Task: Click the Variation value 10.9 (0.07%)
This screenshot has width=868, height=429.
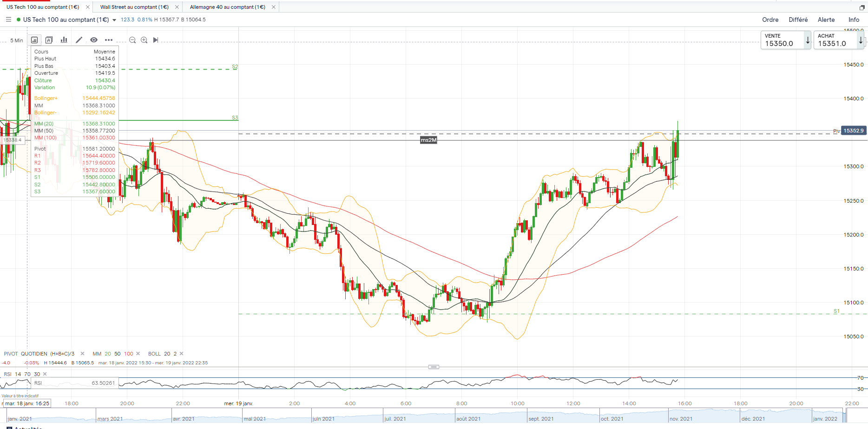Action: pyautogui.click(x=100, y=87)
